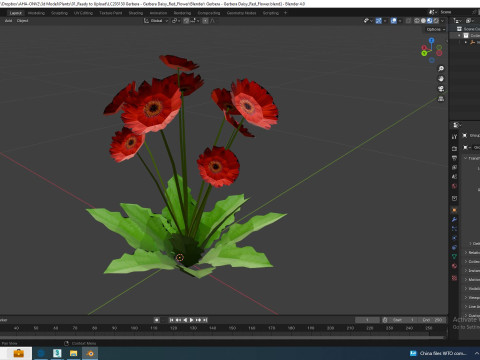Open the Output properties tab
480x360 pixels.
(x=454, y=158)
